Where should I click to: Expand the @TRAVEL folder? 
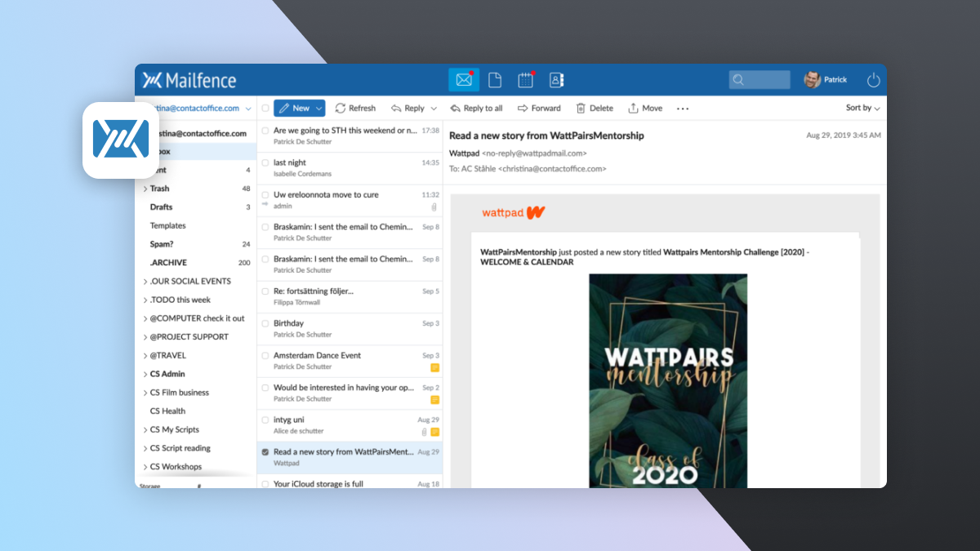[145, 356]
